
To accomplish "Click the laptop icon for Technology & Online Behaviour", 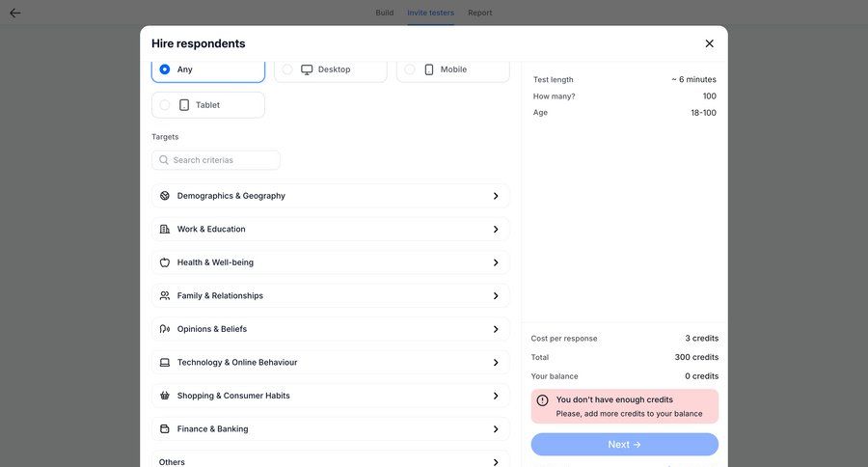I will pyautogui.click(x=165, y=363).
